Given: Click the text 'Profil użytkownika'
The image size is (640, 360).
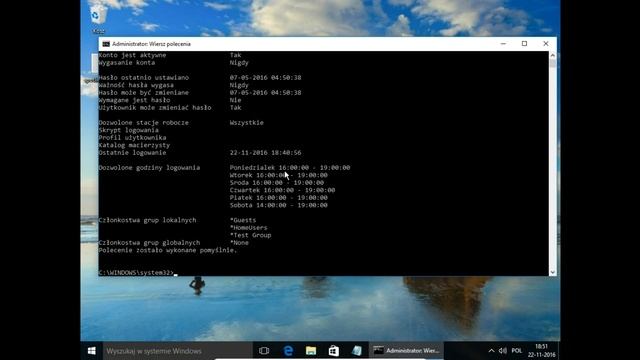Looking at the screenshot, I should 132,138.
